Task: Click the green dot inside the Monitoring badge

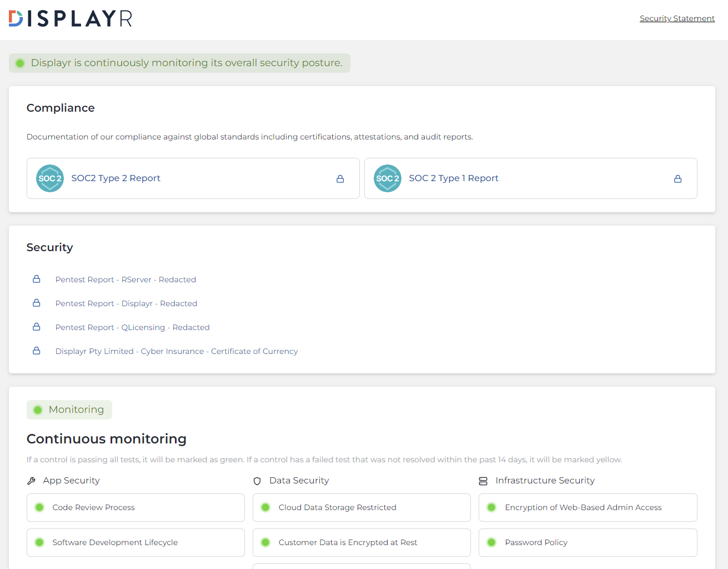Action: pyautogui.click(x=37, y=410)
